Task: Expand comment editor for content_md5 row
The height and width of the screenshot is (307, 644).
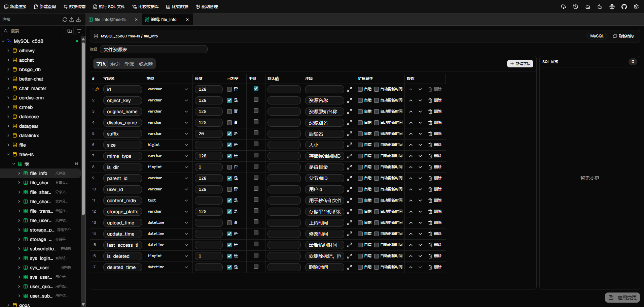Action: [x=350, y=201]
